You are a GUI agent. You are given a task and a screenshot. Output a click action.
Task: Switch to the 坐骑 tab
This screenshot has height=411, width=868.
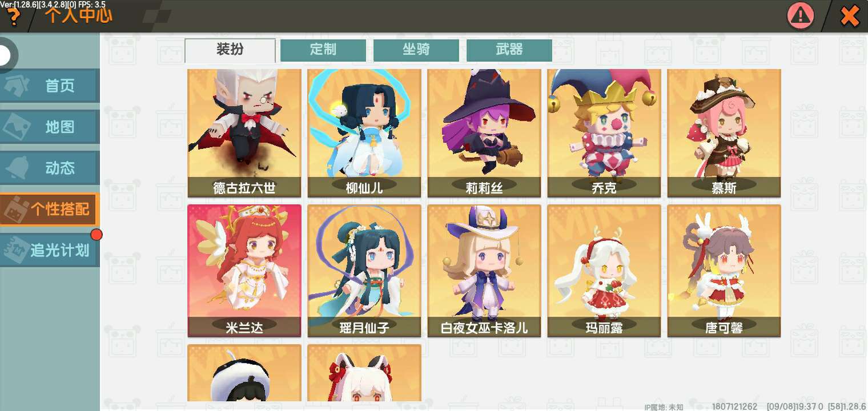point(416,50)
